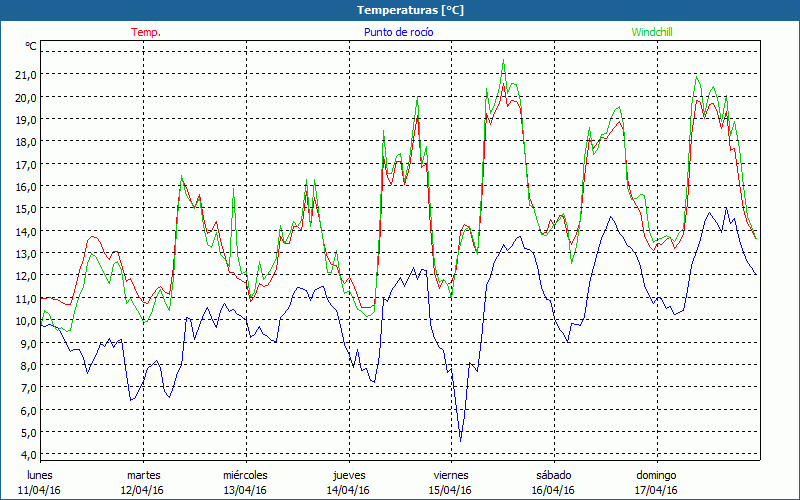Click the "°C" unit label on the axis
This screenshot has height=500, width=800.
coord(31,47)
